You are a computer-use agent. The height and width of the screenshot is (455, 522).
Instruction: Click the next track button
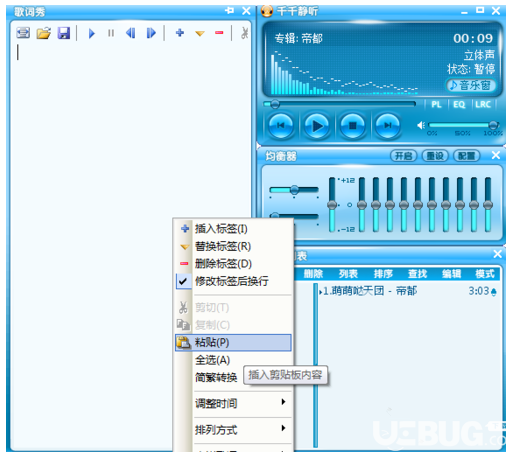click(x=388, y=126)
